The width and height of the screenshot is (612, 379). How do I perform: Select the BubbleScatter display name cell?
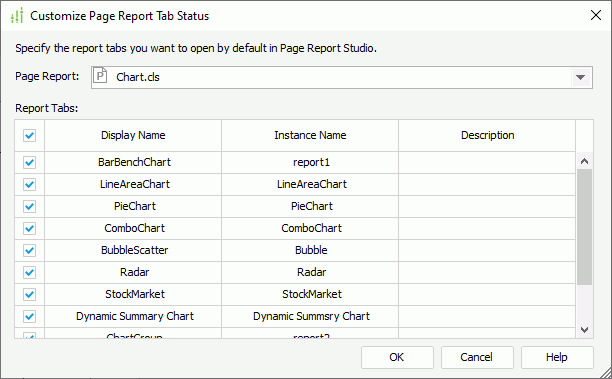coord(133,250)
